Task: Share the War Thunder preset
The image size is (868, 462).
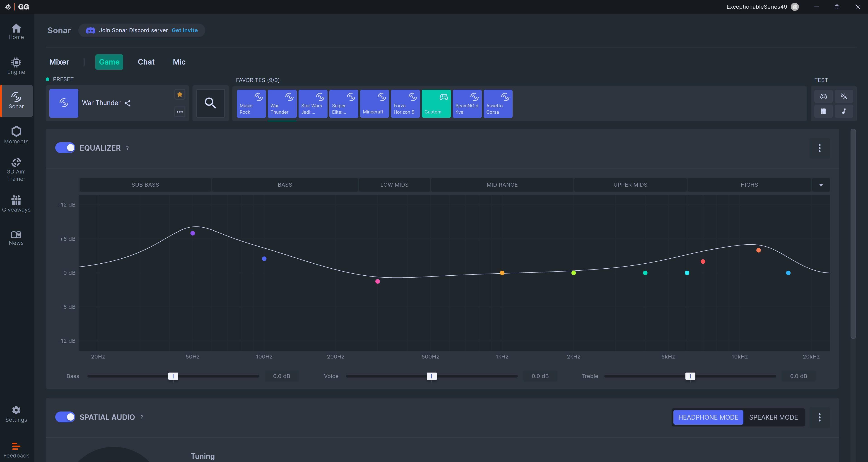Action: coord(127,103)
